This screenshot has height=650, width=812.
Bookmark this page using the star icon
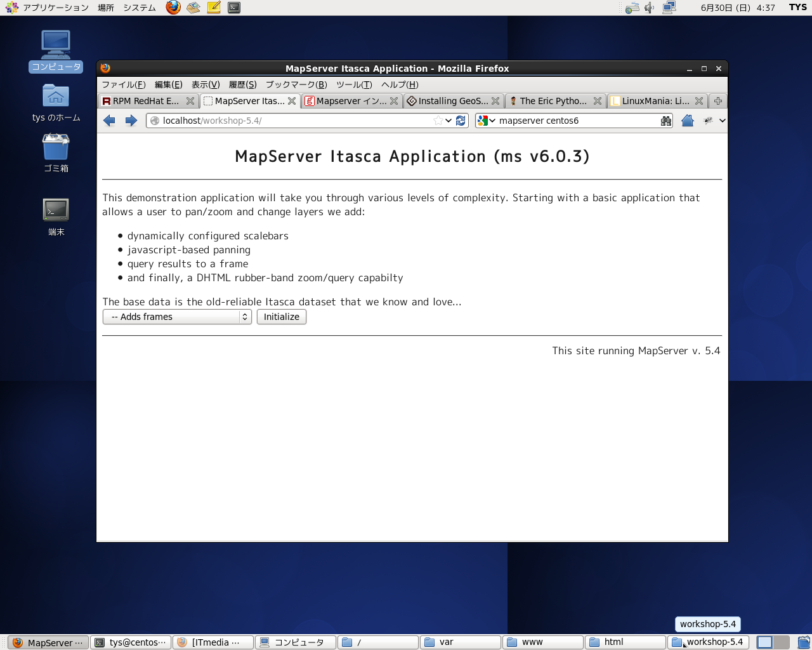tap(438, 121)
